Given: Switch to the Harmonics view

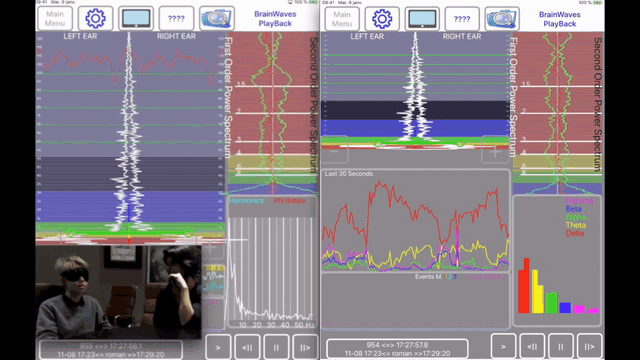Looking at the screenshot, I should (x=246, y=200).
